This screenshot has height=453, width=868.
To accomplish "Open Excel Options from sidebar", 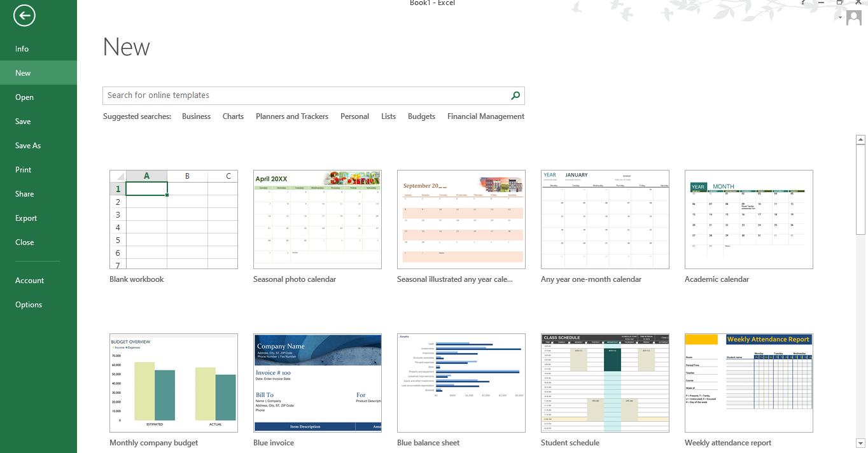I will [29, 305].
